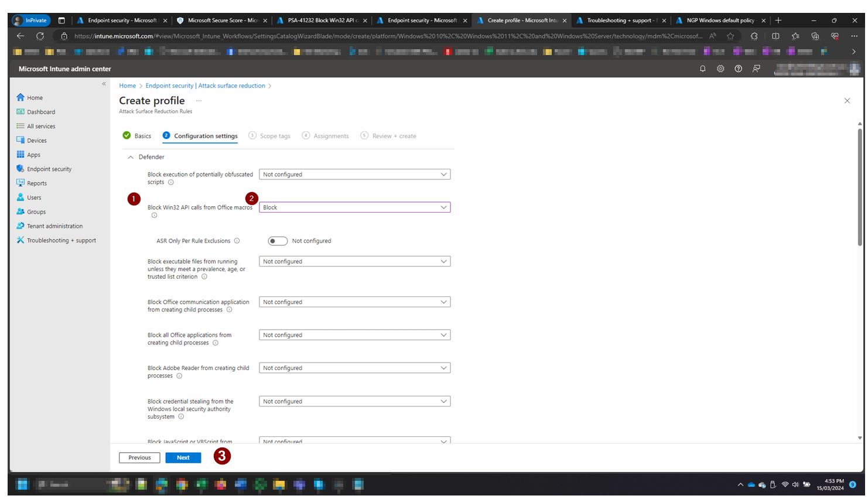The height and width of the screenshot is (499, 868).
Task: Show info for ASR Only Per Rule Exclusions
Action: 237,241
